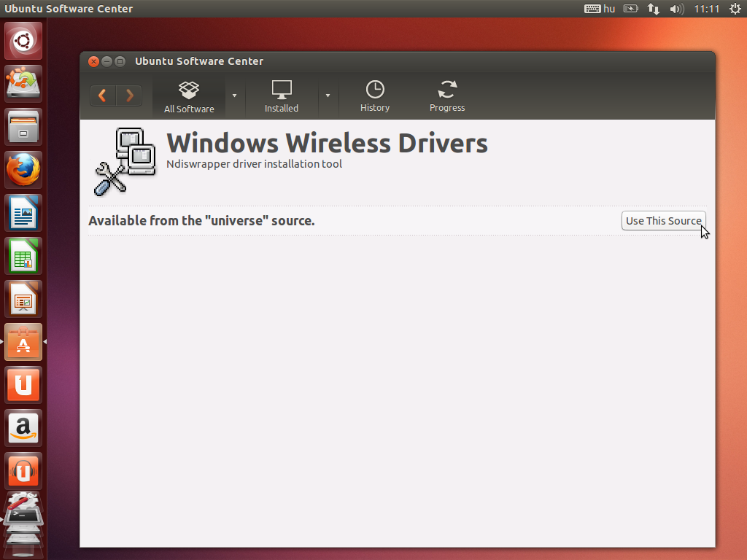
Task: Open the History view
Action: pos(375,97)
